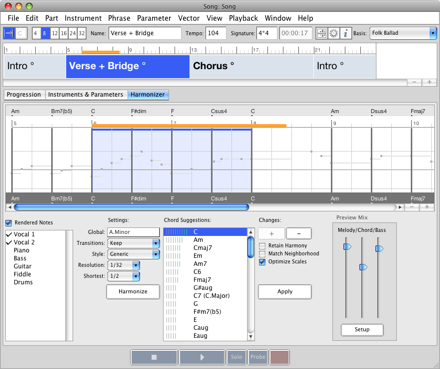
Task: Select chord suggestion F#m7(b5)
Action: [x=205, y=312]
